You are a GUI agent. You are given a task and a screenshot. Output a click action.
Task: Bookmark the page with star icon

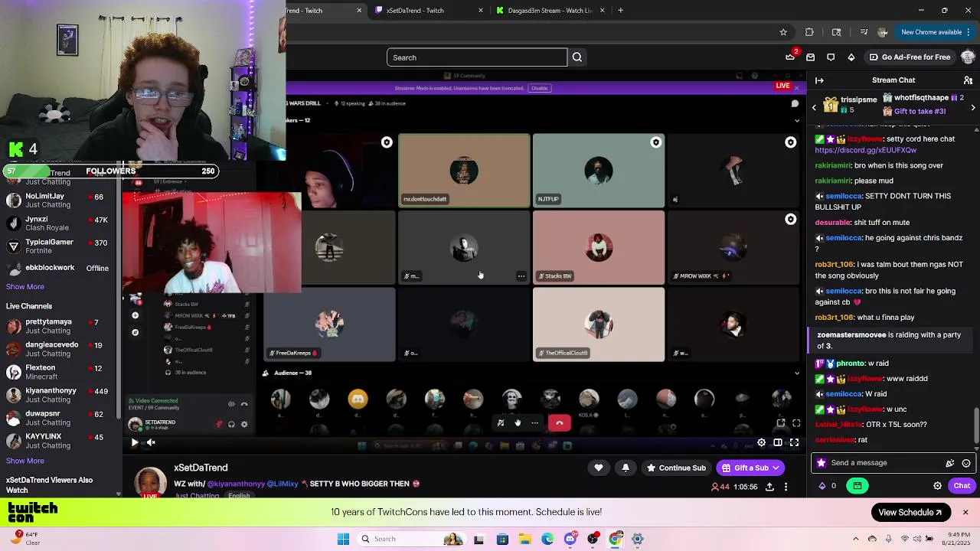click(x=783, y=32)
